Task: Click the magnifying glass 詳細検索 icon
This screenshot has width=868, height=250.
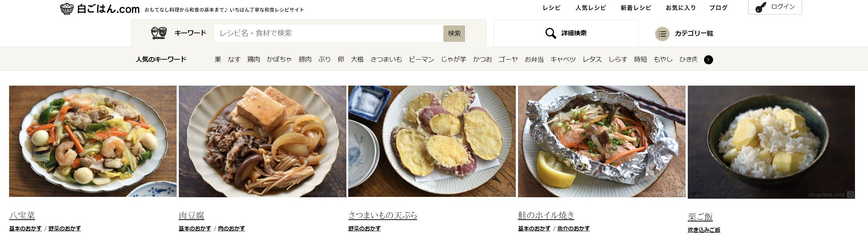Action: (551, 33)
